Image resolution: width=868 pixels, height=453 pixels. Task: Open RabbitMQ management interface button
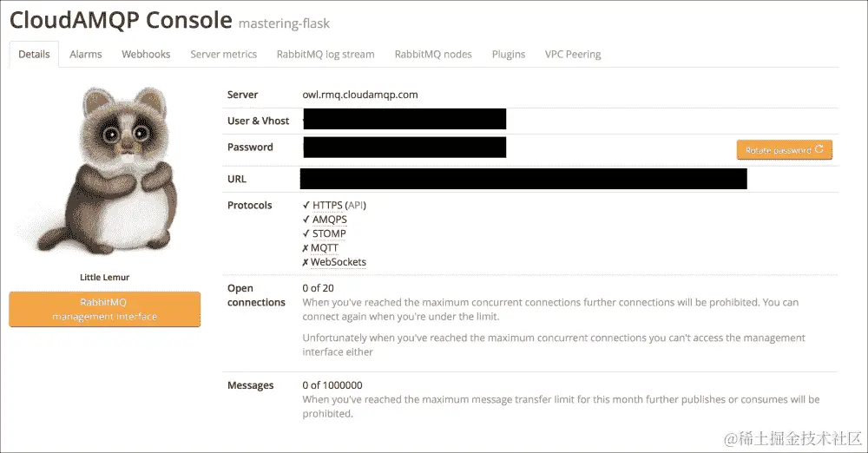click(x=105, y=309)
